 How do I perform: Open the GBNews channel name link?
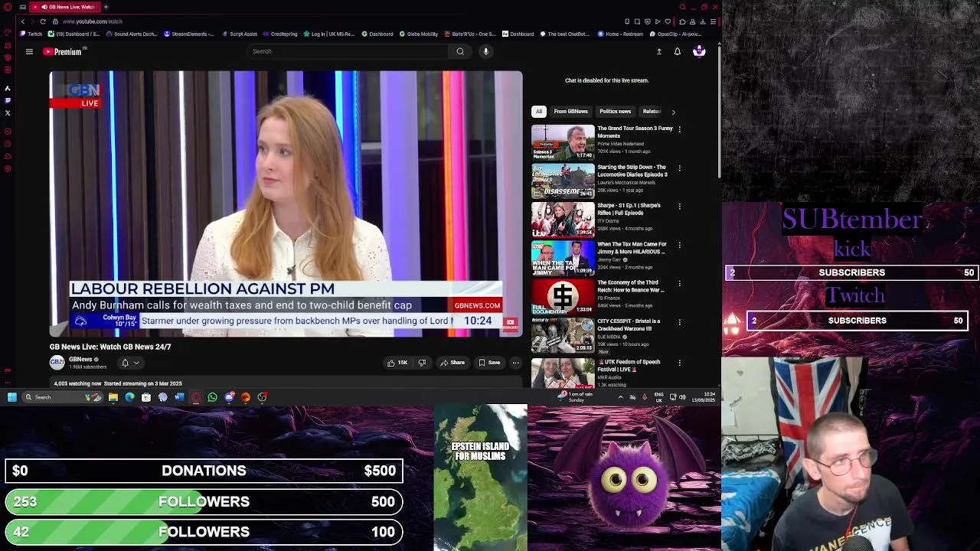(x=80, y=360)
